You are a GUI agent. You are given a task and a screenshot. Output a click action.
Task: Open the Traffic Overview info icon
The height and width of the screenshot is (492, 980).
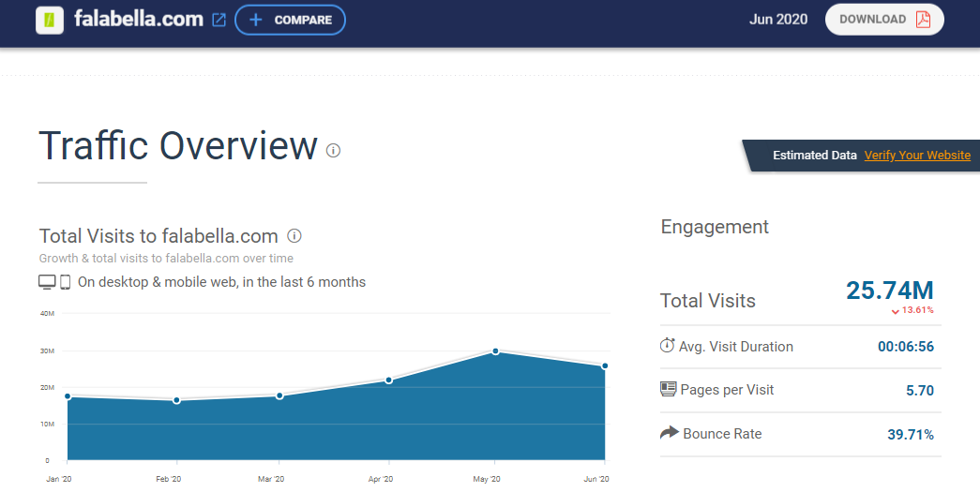(333, 151)
